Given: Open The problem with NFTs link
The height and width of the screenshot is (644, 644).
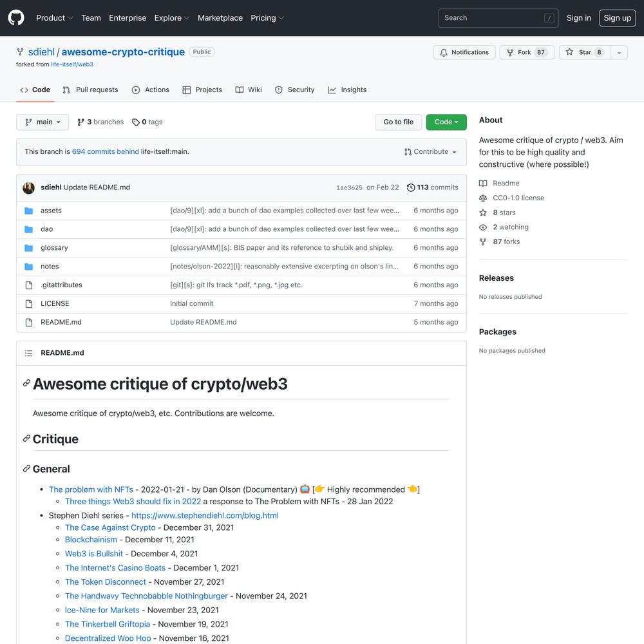Looking at the screenshot, I should click(91, 489).
